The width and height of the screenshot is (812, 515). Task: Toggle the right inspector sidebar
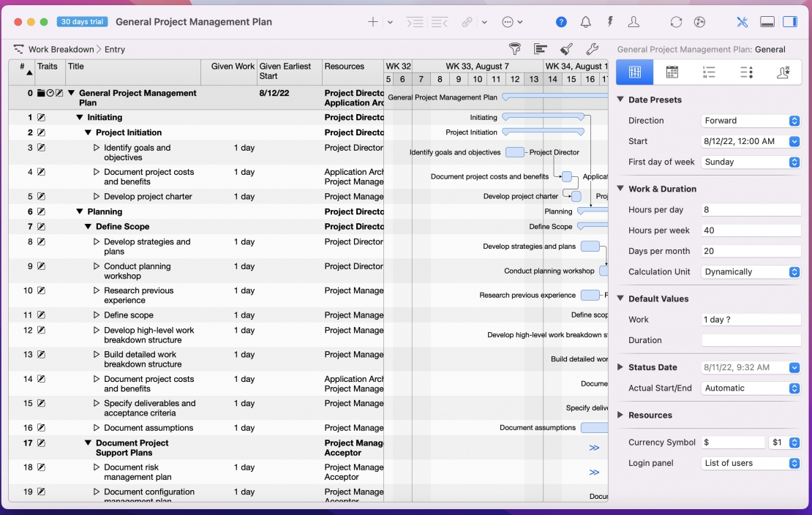click(790, 22)
